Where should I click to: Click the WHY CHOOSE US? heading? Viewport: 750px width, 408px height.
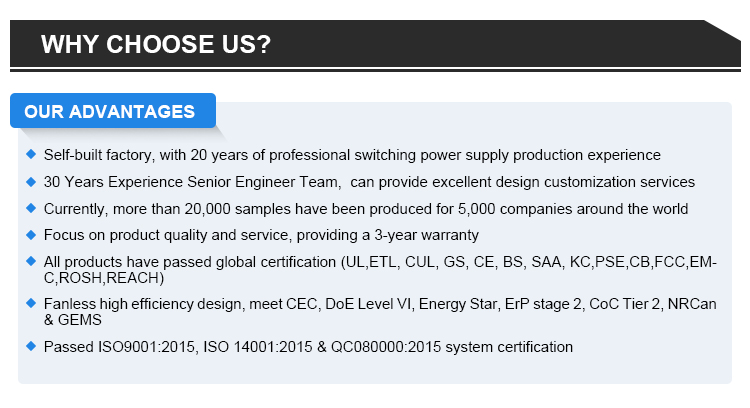pyautogui.click(x=156, y=44)
